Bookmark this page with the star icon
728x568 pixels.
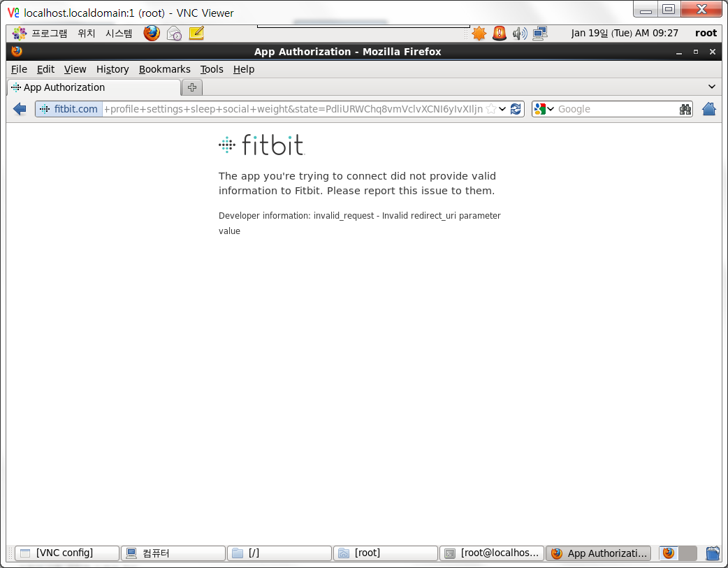pyautogui.click(x=490, y=109)
